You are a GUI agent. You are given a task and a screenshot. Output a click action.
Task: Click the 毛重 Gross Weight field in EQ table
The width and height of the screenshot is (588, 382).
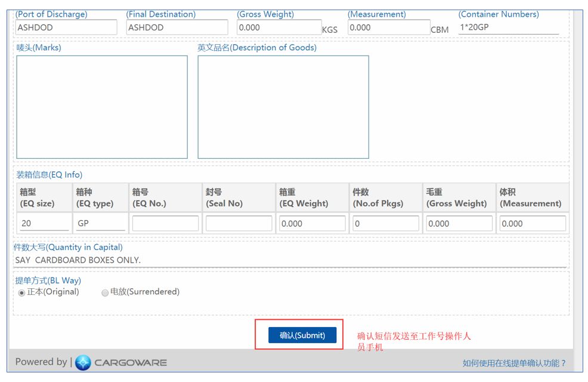point(459,223)
